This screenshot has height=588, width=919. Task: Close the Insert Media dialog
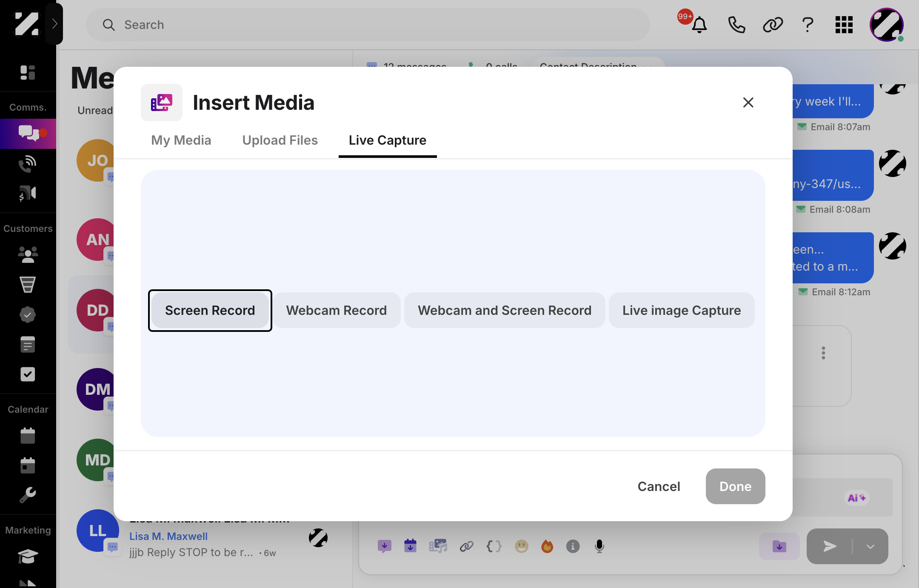[x=748, y=103]
